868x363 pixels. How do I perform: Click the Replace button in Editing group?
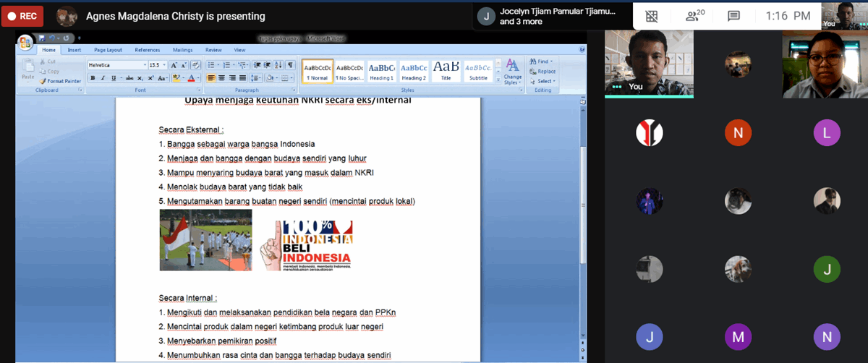tap(542, 72)
